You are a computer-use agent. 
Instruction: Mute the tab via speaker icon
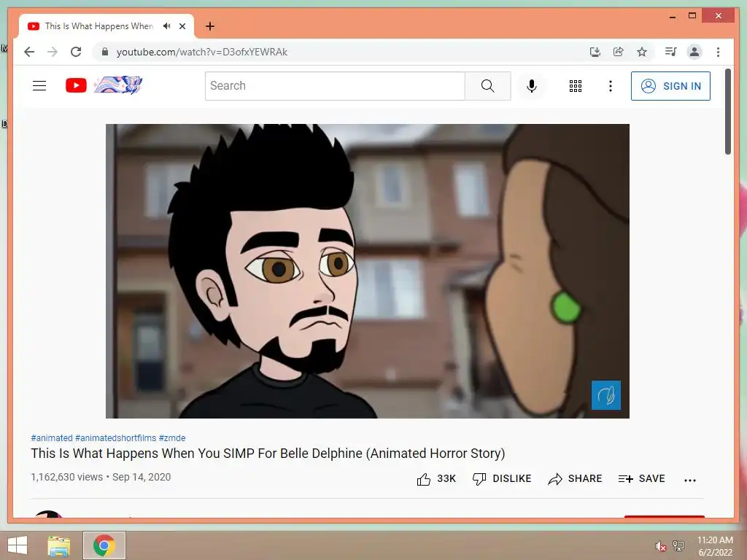(166, 26)
